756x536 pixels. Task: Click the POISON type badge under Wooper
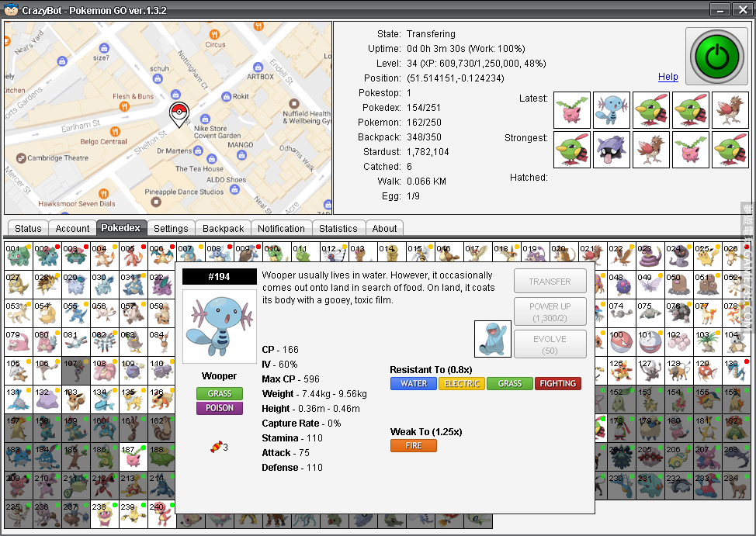(x=220, y=408)
